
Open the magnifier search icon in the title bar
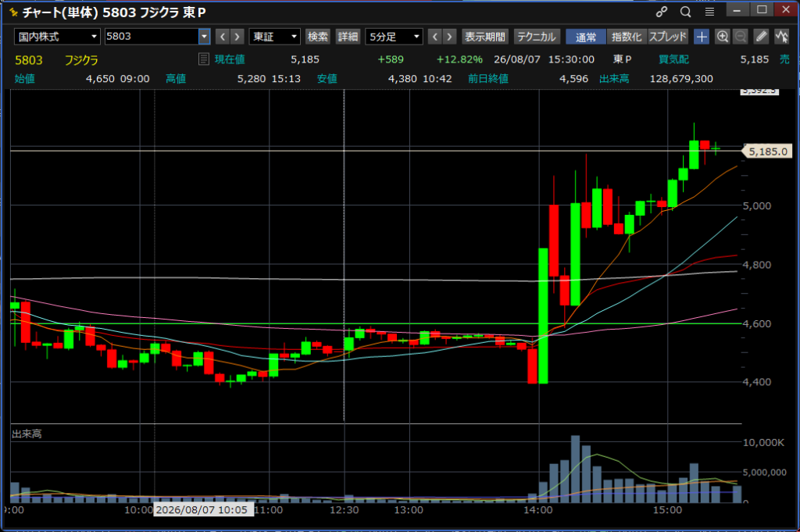click(686, 11)
